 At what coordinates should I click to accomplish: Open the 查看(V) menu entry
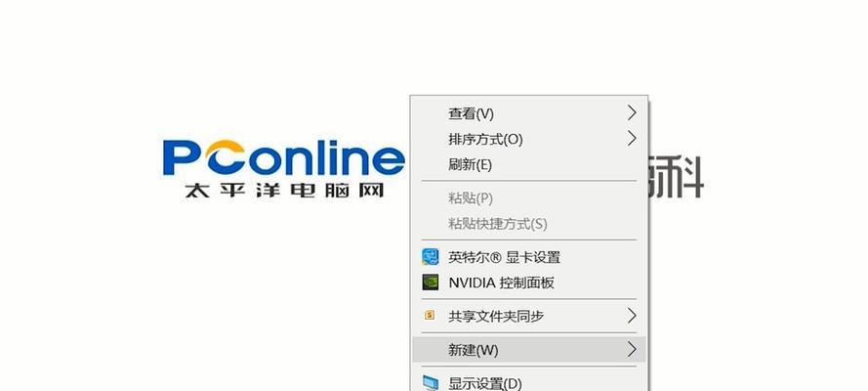(x=528, y=113)
